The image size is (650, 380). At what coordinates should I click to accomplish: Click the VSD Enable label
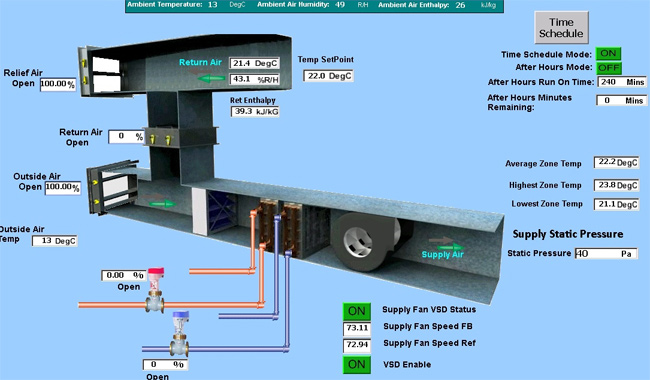click(407, 365)
